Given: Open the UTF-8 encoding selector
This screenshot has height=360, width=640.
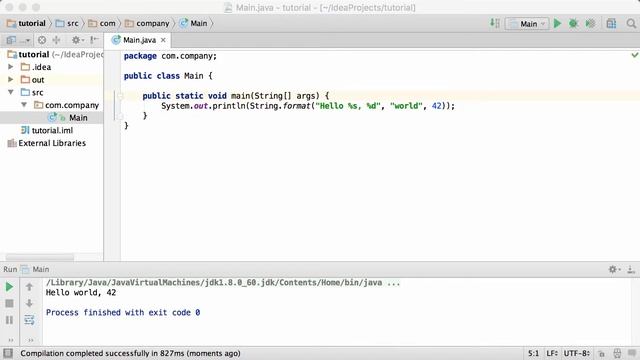Looking at the screenshot, I should coord(576,353).
